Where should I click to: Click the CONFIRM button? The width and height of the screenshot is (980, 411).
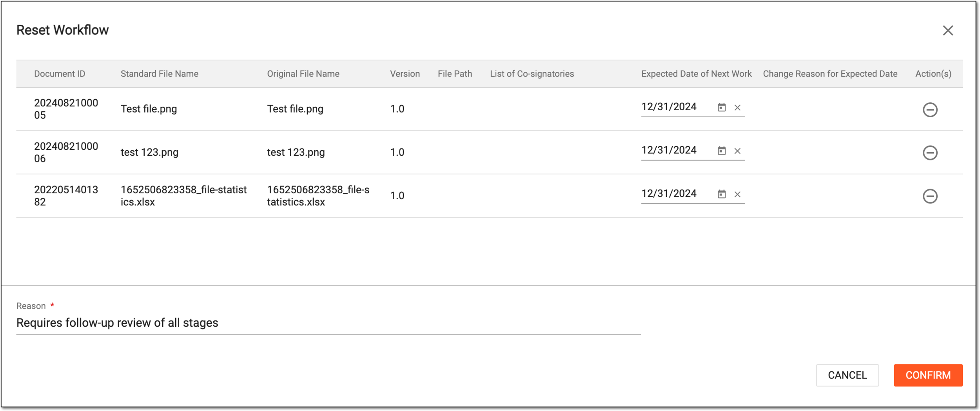coord(927,375)
